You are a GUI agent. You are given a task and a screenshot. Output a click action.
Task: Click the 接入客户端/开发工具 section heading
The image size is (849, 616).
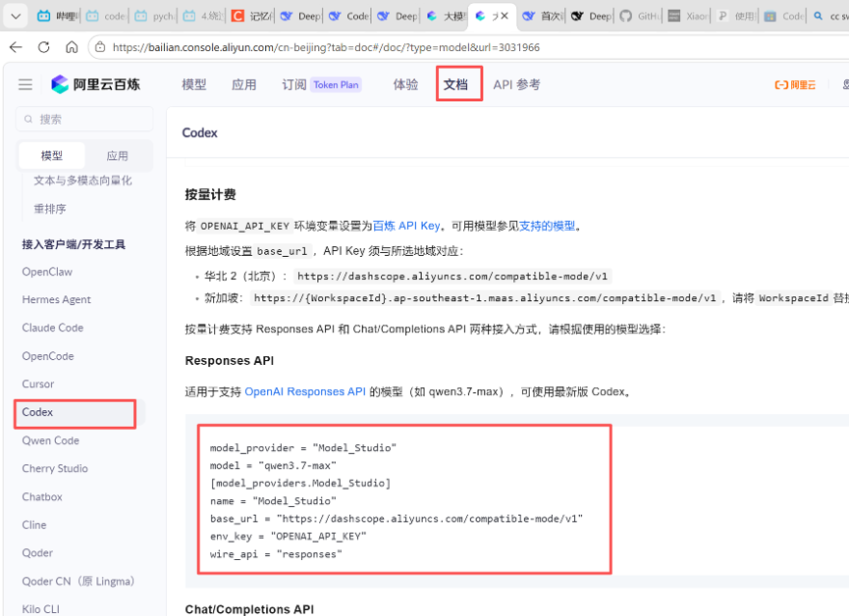click(74, 244)
